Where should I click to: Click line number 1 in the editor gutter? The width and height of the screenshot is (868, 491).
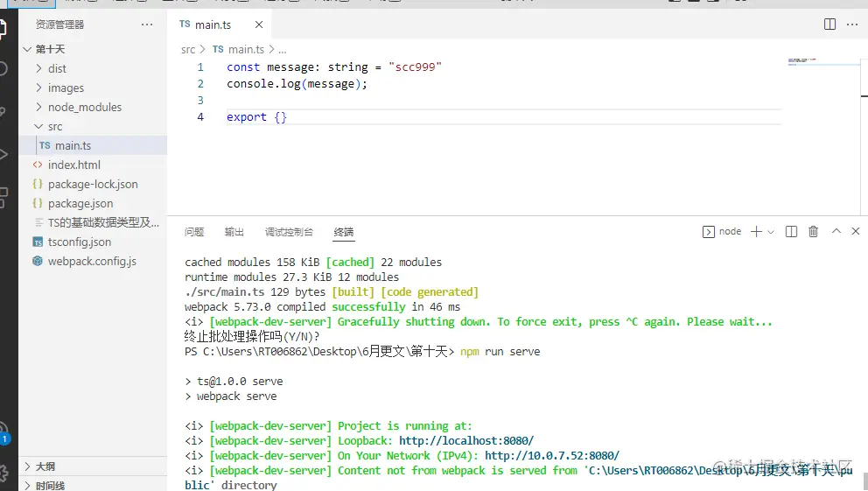pos(200,67)
